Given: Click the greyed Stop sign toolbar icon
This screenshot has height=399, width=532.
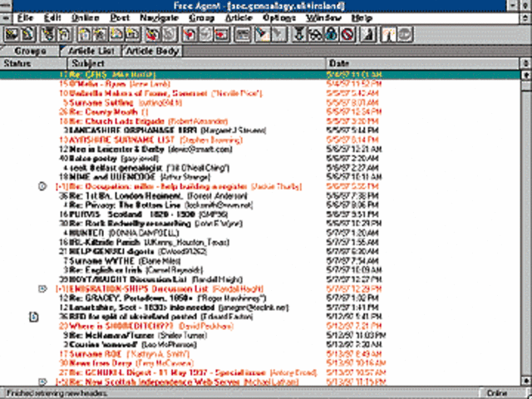Looking at the screenshot, I should (405, 35).
